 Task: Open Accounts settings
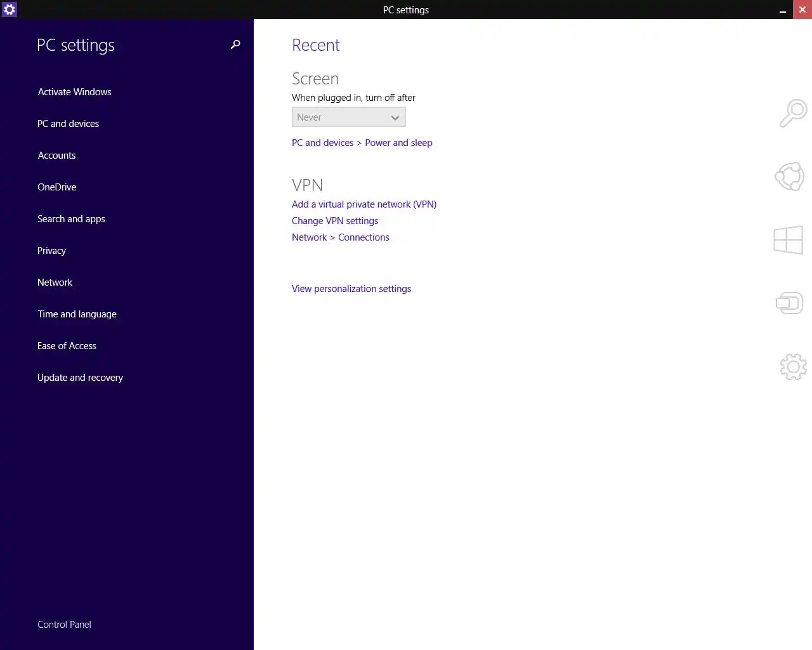pos(56,156)
